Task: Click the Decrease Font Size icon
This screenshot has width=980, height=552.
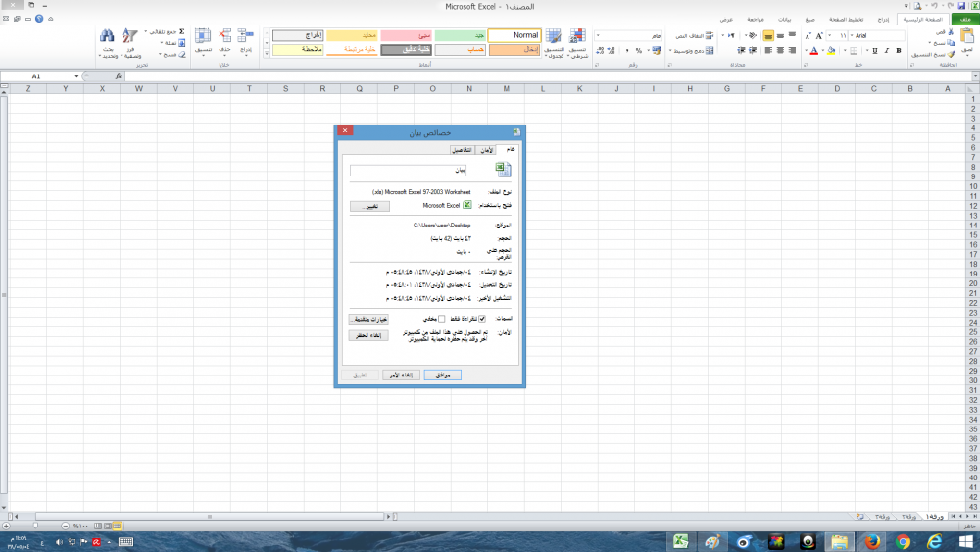Action: tap(808, 36)
